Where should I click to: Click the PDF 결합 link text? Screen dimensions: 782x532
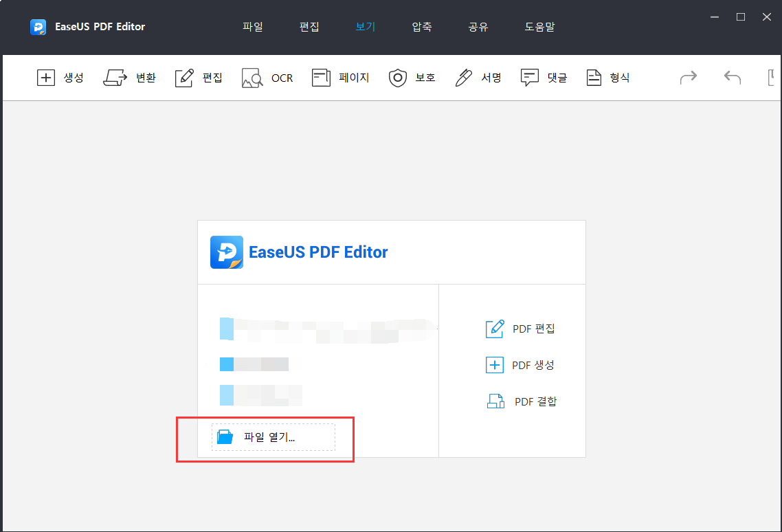click(x=535, y=401)
